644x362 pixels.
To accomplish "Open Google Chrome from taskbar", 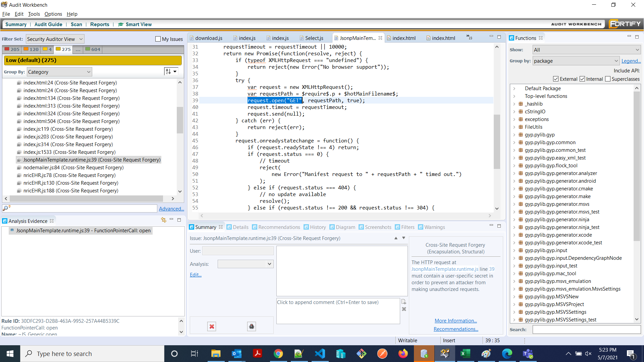I will [x=278, y=354].
